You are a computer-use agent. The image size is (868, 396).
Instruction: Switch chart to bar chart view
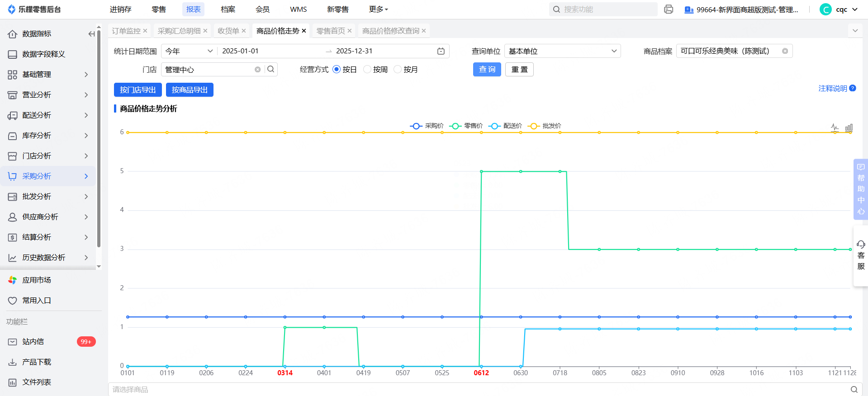click(849, 127)
